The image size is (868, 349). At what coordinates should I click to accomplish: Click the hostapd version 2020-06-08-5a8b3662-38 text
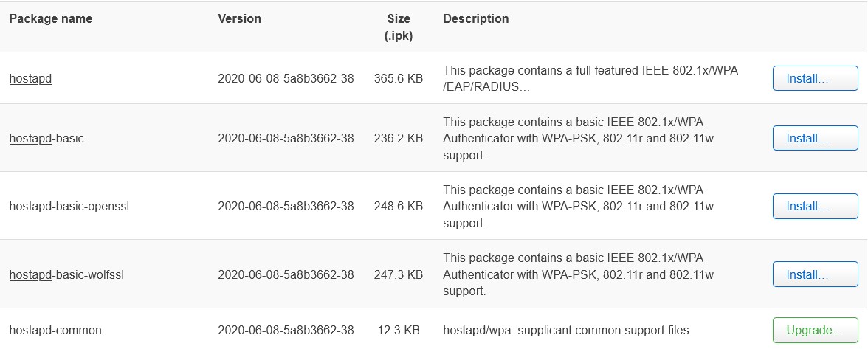tap(286, 78)
